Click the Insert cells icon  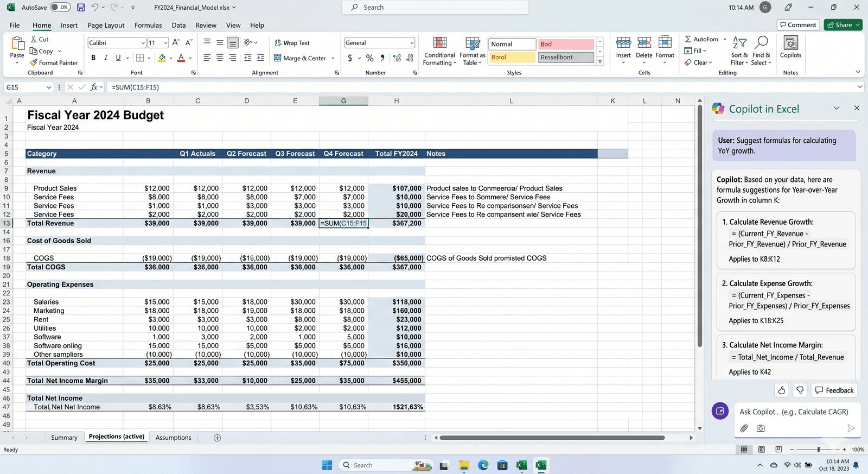pos(623,42)
